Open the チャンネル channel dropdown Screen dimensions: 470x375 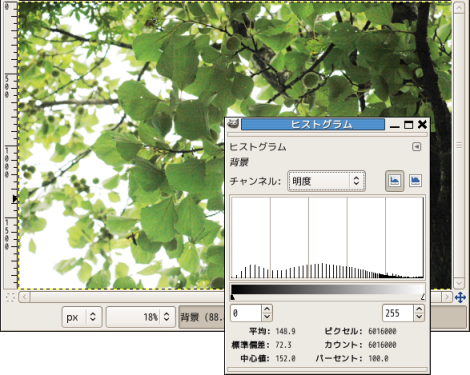coord(326,181)
